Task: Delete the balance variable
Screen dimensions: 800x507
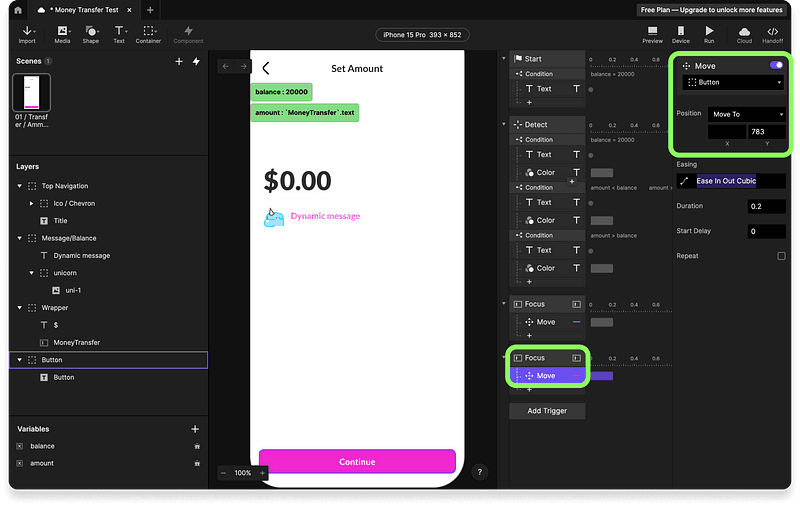Action: click(x=197, y=446)
